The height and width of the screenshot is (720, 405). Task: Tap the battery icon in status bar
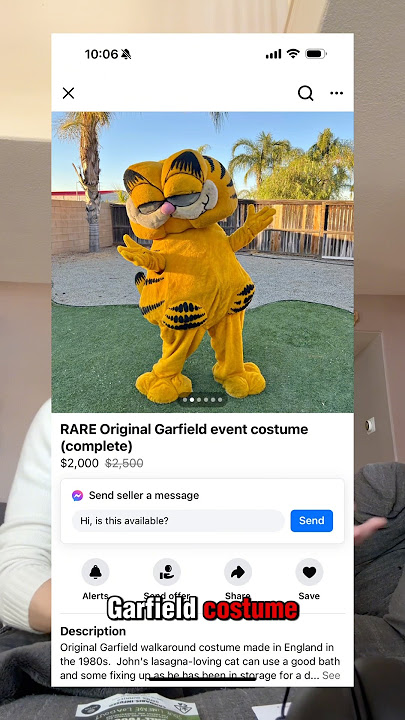pos(316,54)
